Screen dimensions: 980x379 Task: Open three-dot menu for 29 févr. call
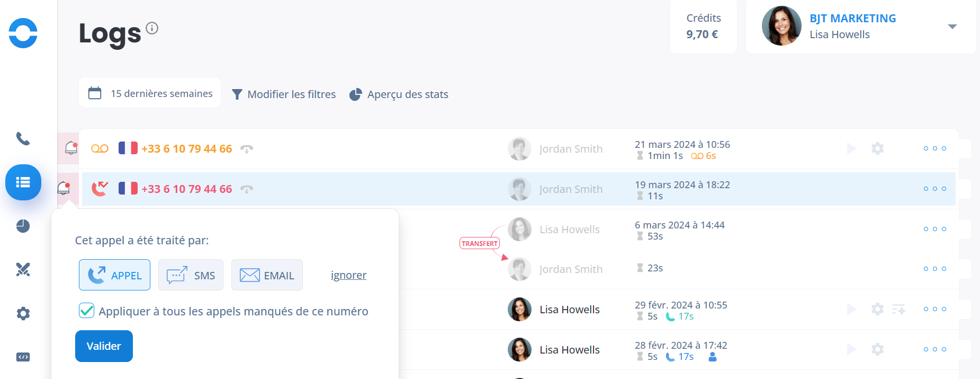click(x=935, y=309)
